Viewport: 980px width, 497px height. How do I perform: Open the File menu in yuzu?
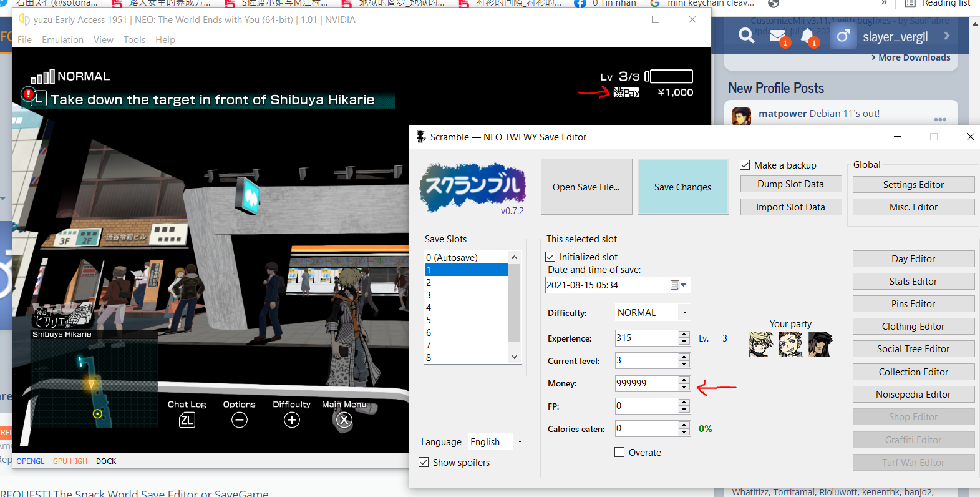(24, 40)
